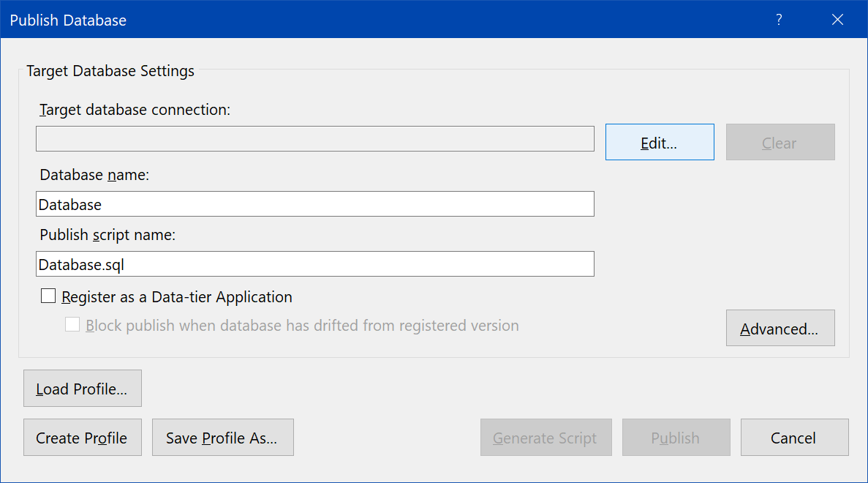Click into the Database name text box
Image resolution: width=868 pixels, height=483 pixels.
(x=314, y=204)
